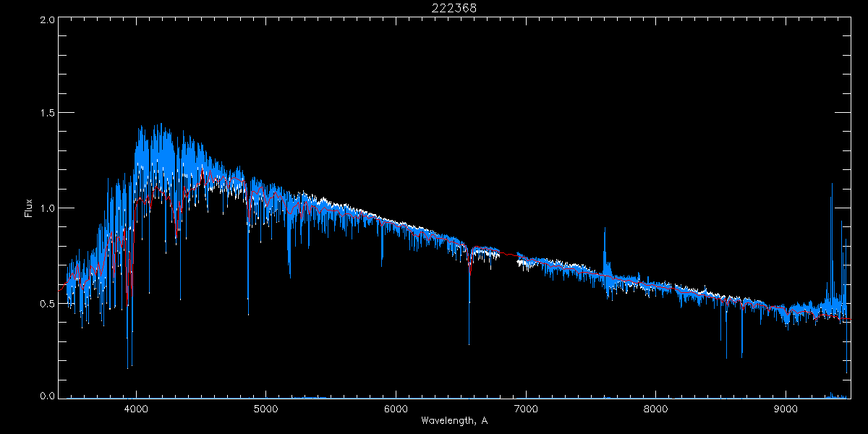Click the 0.5 flux tick label
The width and height of the screenshot is (868, 434).
point(47,303)
